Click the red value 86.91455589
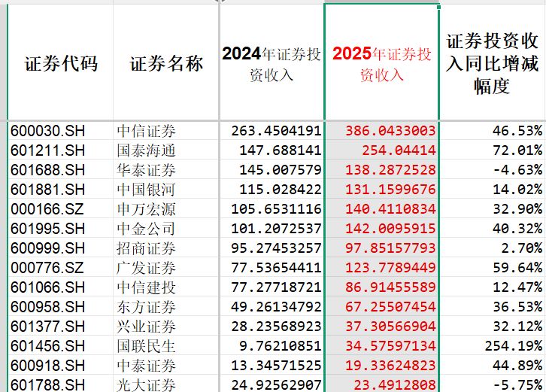 [x=390, y=287]
